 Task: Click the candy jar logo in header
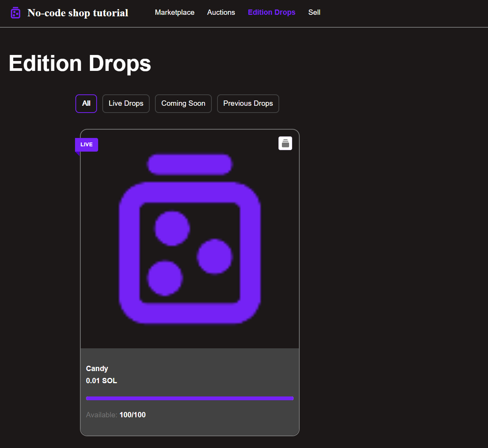tap(16, 13)
